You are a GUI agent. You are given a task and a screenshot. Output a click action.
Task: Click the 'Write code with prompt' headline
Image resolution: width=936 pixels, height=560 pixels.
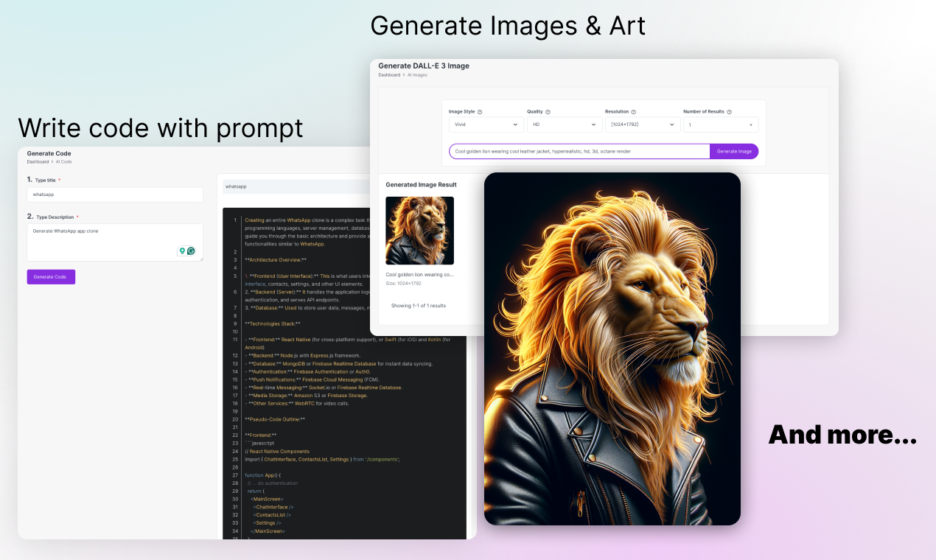[161, 127]
